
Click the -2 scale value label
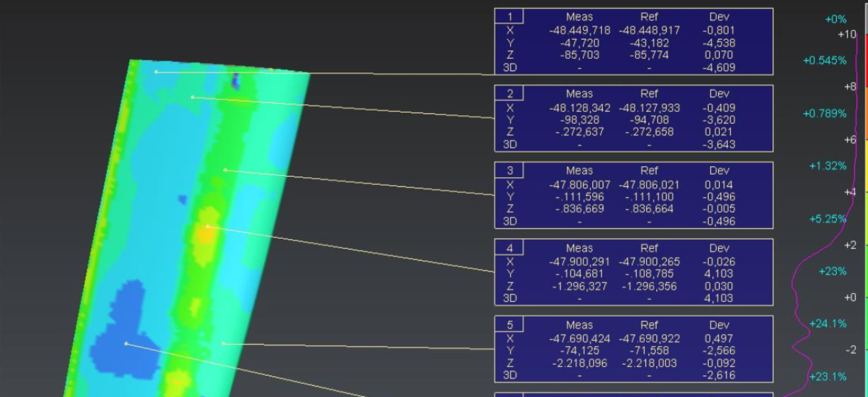(x=851, y=350)
